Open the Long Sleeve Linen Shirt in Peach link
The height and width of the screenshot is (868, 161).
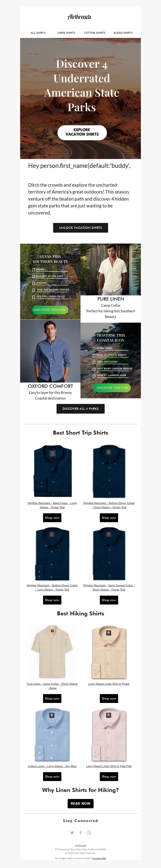click(x=109, y=684)
